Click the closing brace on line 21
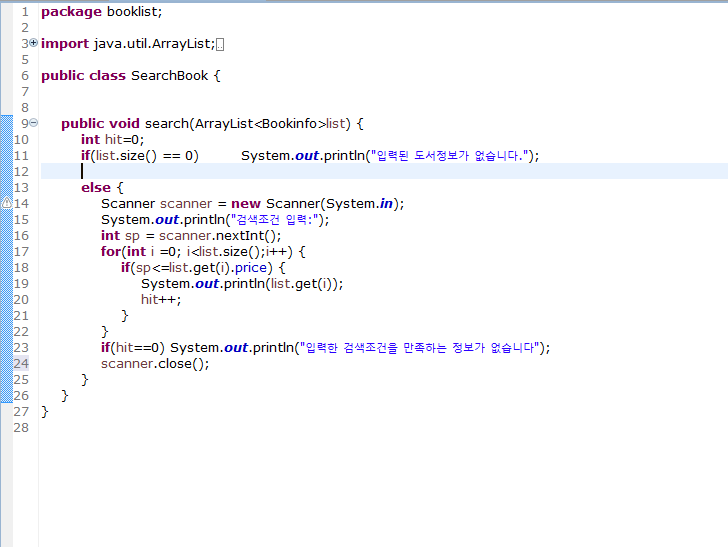The width and height of the screenshot is (728, 547). click(x=124, y=316)
